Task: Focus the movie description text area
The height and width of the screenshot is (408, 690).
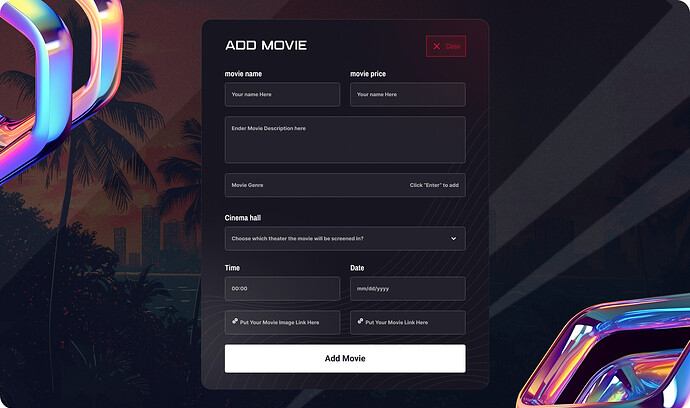Action: [x=345, y=140]
